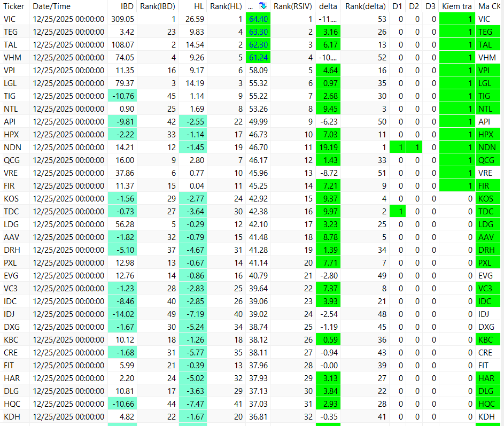The width and height of the screenshot is (504, 426).
Task: Click the QCG cell in Ticker column
Action: tap(12, 160)
